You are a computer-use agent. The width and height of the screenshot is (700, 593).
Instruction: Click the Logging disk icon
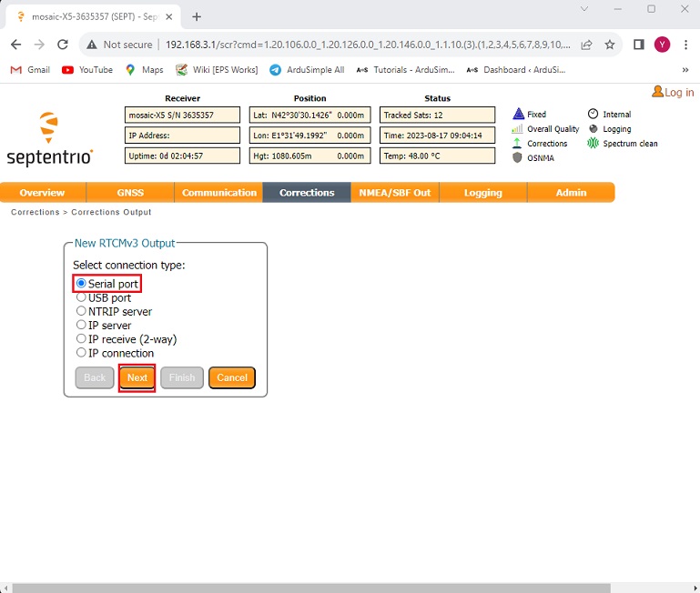(x=593, y=129)
